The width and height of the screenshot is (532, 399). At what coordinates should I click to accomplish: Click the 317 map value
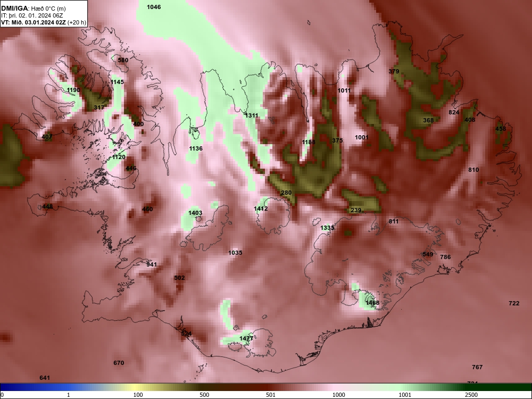click(x=99, y=107)
